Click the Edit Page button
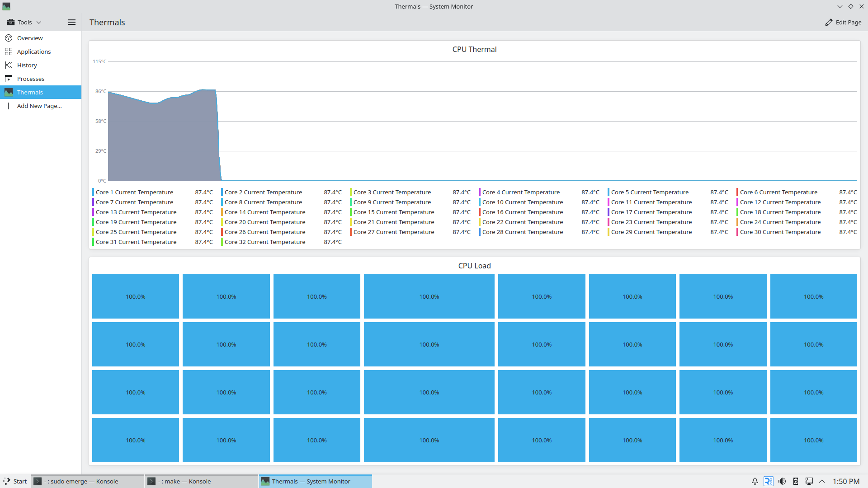The height and width of the screenshot is (488, 868). click(843, 22)
